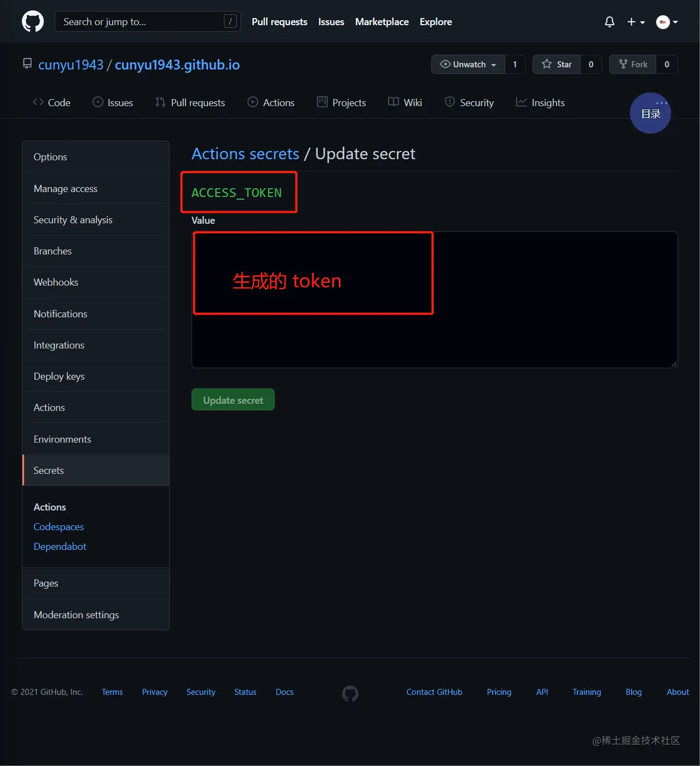
Task: Open Privacy footer link
Action: 155,692
